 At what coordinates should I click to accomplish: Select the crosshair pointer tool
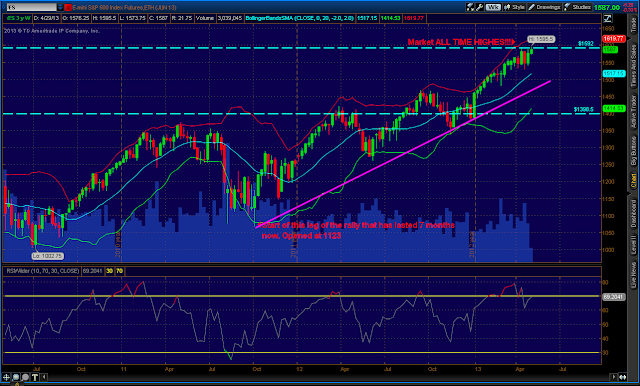7,377
